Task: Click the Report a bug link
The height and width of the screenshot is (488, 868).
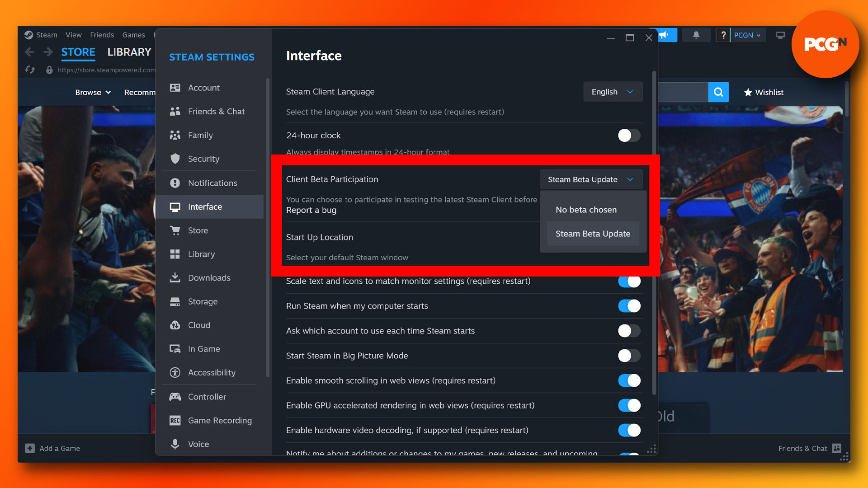Action: point(311,210)
